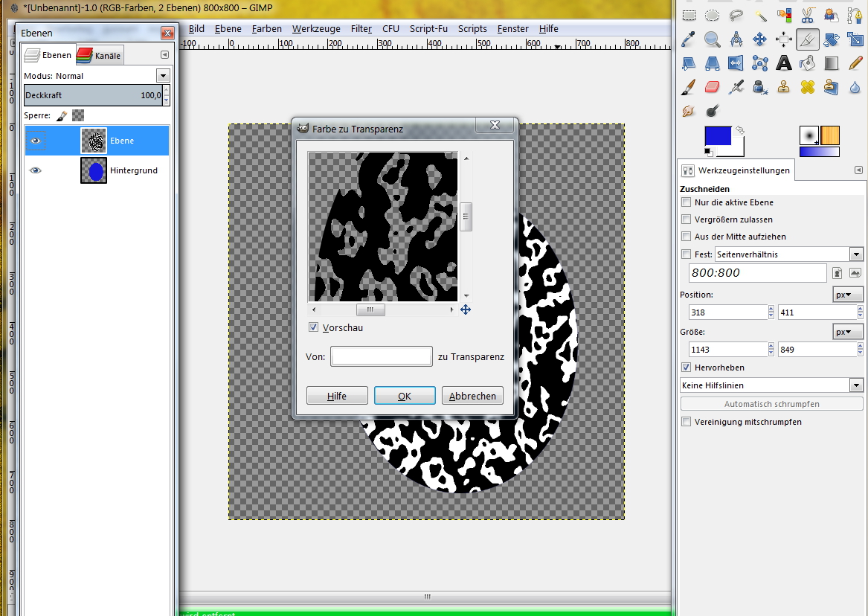Open the Werkzeuge menu
The height and width of the screenshot is (616, 868).
point(316,29)
